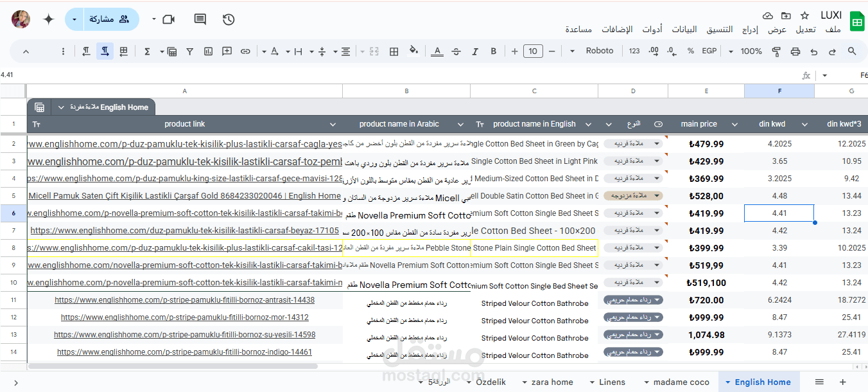The image size is (868, 392).
Task: Add a new sheet with plus
Action: [x=843, y=382]
